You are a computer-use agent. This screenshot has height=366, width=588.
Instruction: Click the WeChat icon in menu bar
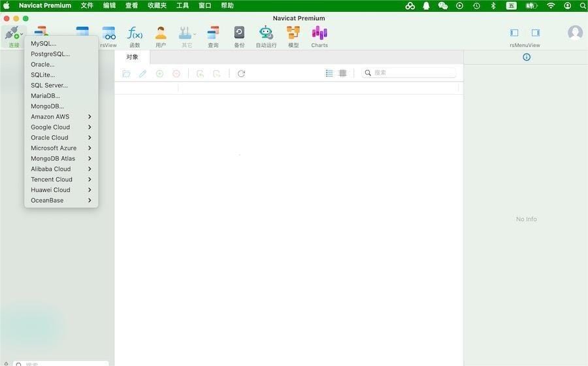point(443,6)
